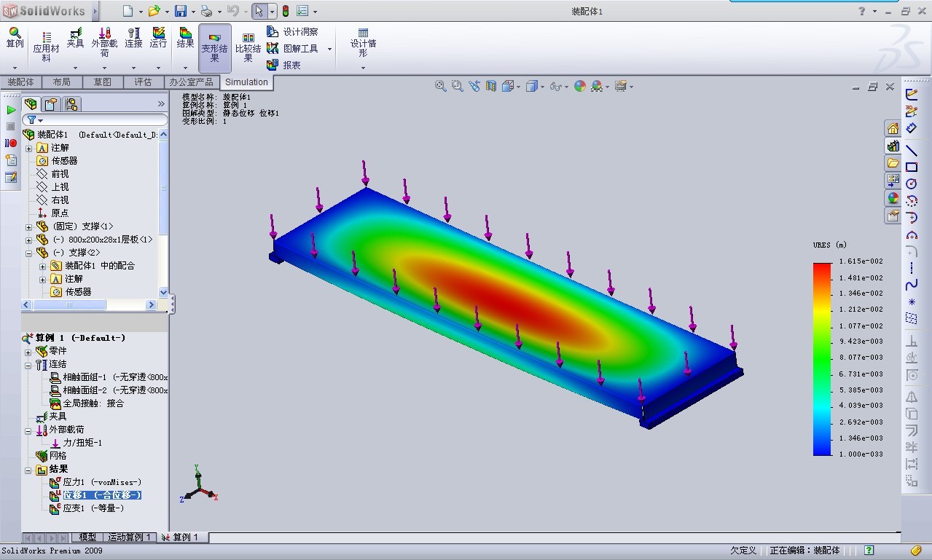Open the Design Library task pane icon
Image resolution: width=932 pixels, height=560 pixels.
click(x=893, y=146)
